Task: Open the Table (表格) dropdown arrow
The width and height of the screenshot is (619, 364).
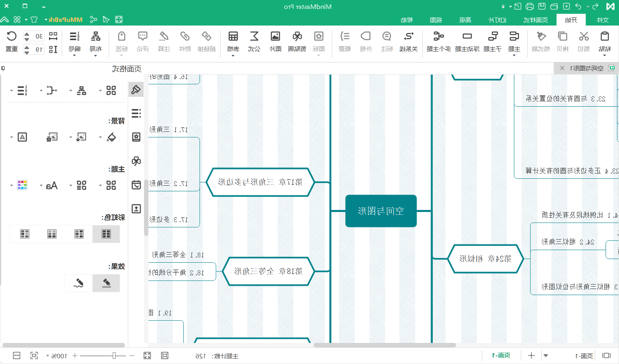Action: pos(233,55)
